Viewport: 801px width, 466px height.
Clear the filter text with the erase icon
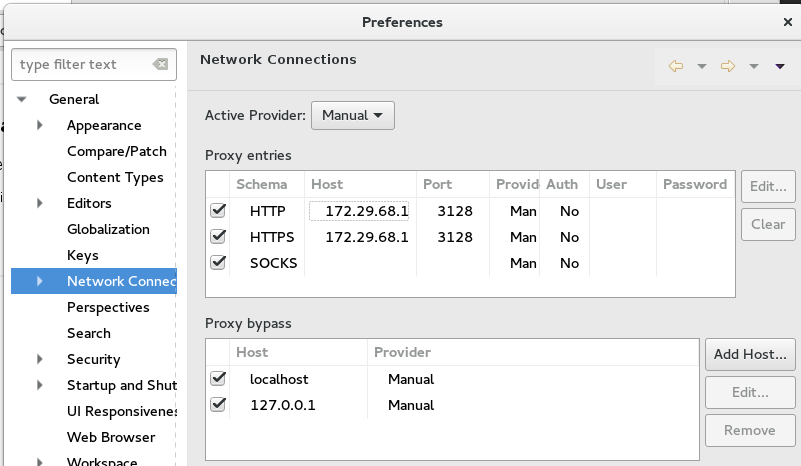(x=160, y=64)
